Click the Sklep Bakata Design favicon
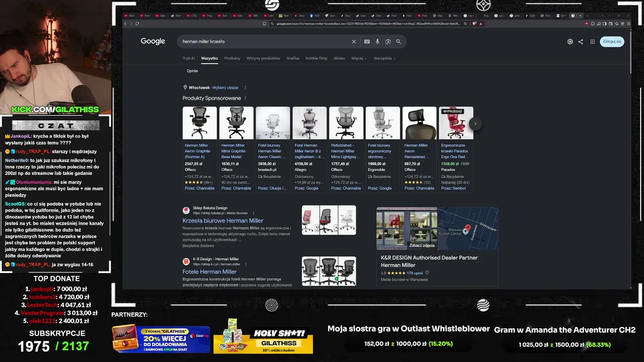644x362 pixels. pyautogui.click(x=186, y=210)
